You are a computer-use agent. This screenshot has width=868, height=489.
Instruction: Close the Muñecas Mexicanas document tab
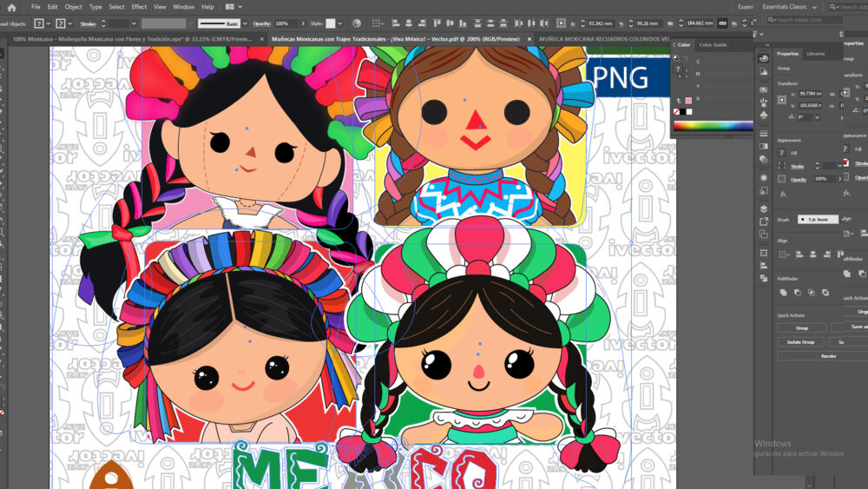[529, 39]
